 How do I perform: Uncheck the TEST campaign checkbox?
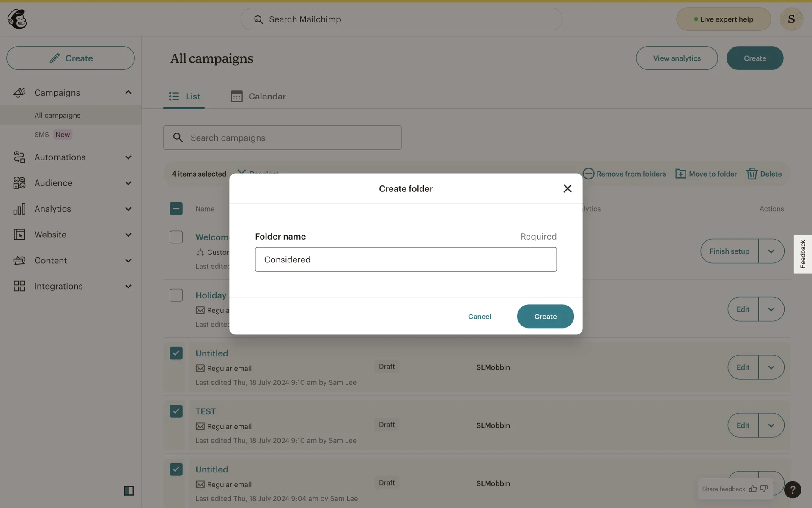click(x=176, y=411)
